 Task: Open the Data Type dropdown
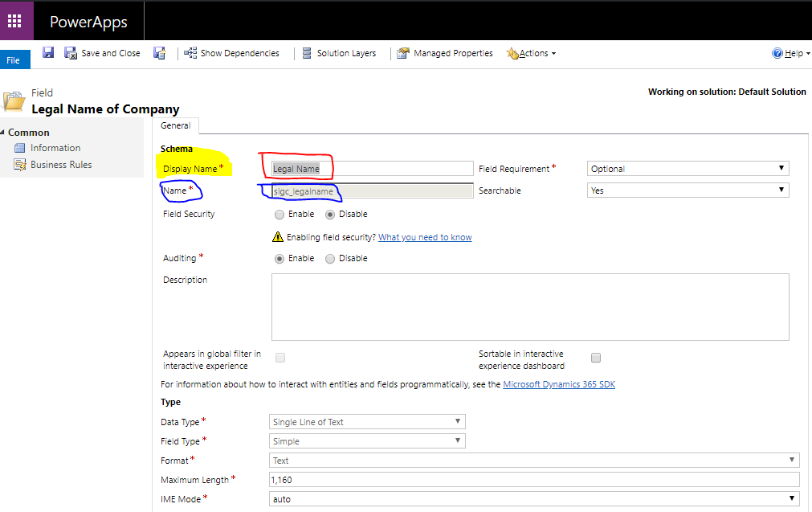pos(367,422)
